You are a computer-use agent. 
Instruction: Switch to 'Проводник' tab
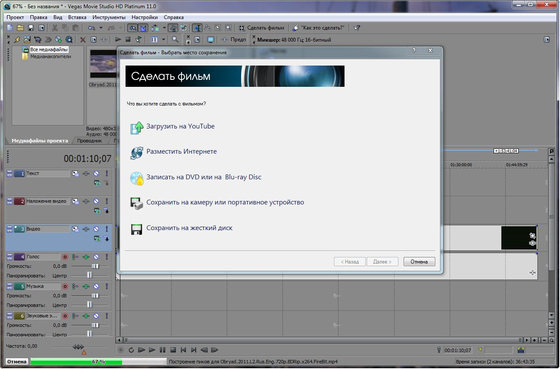(90, 141)
